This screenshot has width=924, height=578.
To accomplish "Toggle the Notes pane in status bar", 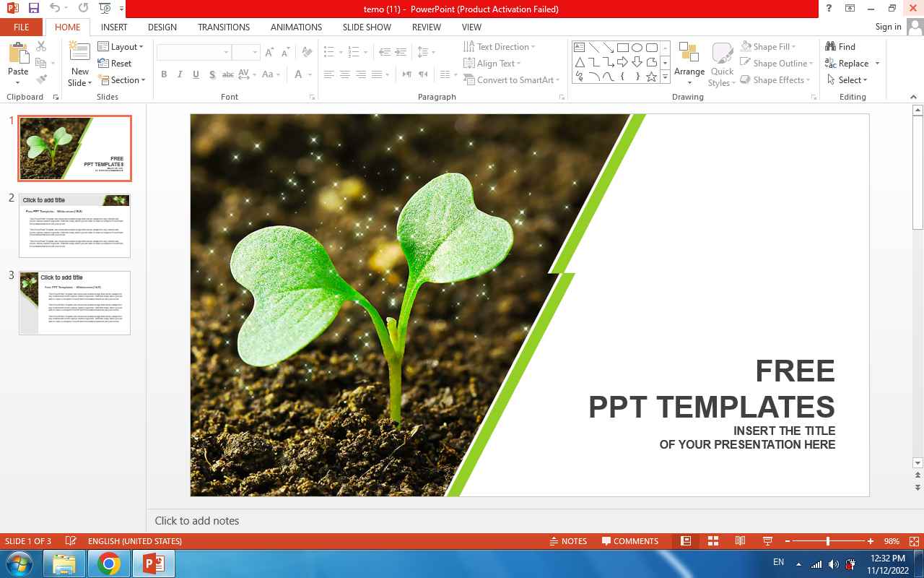I will [567, 541].
